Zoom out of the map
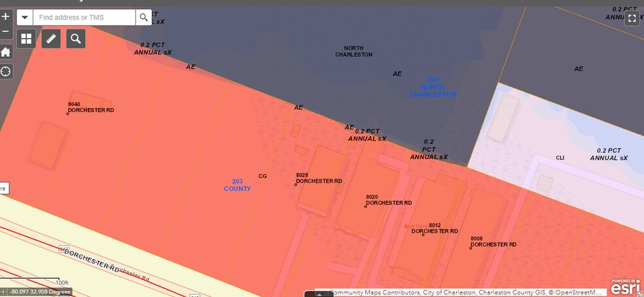644x297 pixels. tap(6, 31)
